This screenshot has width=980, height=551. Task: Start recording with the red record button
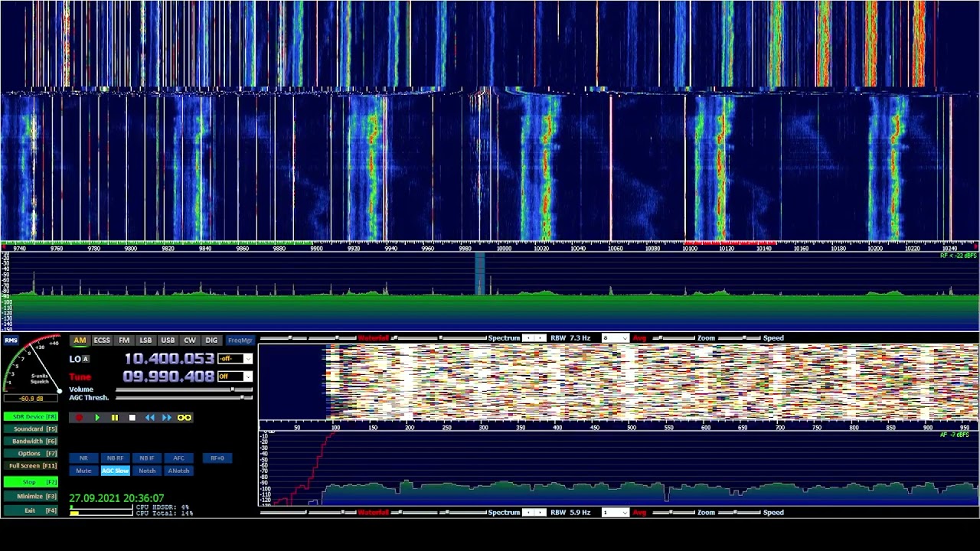point(79,418)
